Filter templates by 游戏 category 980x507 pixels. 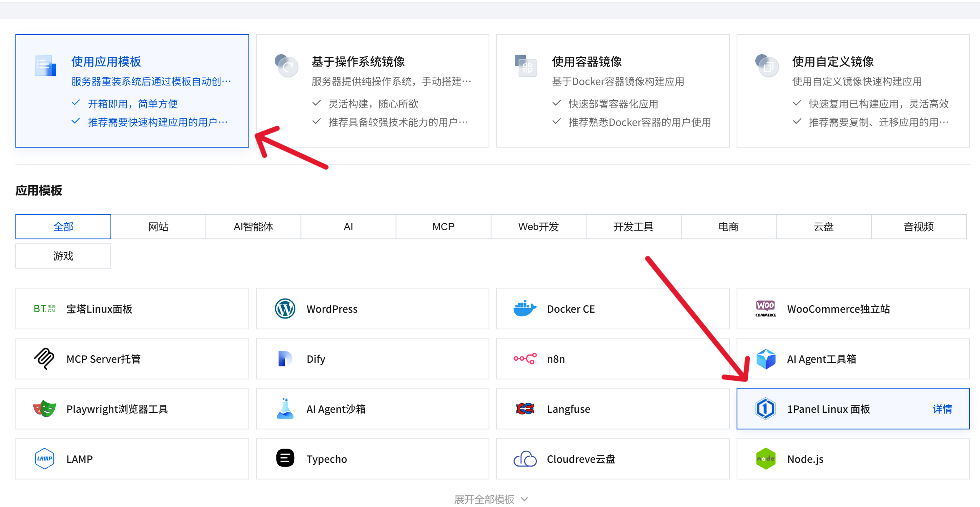point(63,256)
